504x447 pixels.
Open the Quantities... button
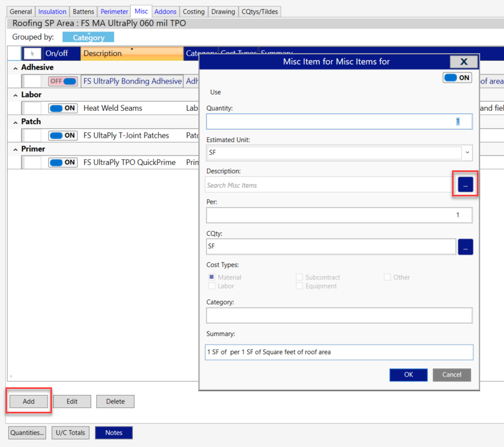(x=27, y=432)
